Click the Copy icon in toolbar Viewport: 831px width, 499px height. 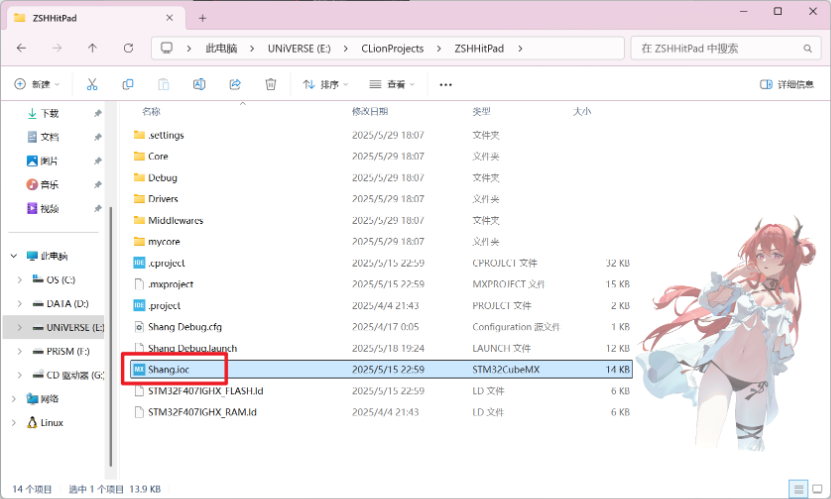coord(128,84)
